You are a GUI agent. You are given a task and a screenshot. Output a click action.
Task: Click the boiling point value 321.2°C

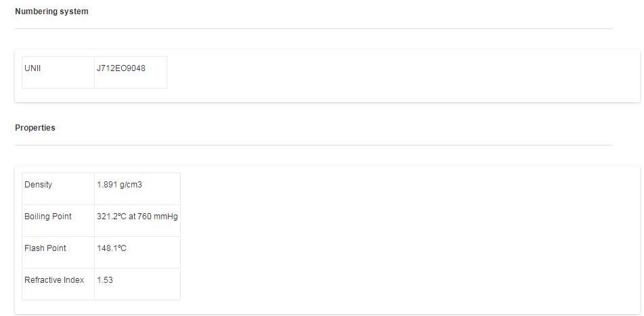coord(112,217)
